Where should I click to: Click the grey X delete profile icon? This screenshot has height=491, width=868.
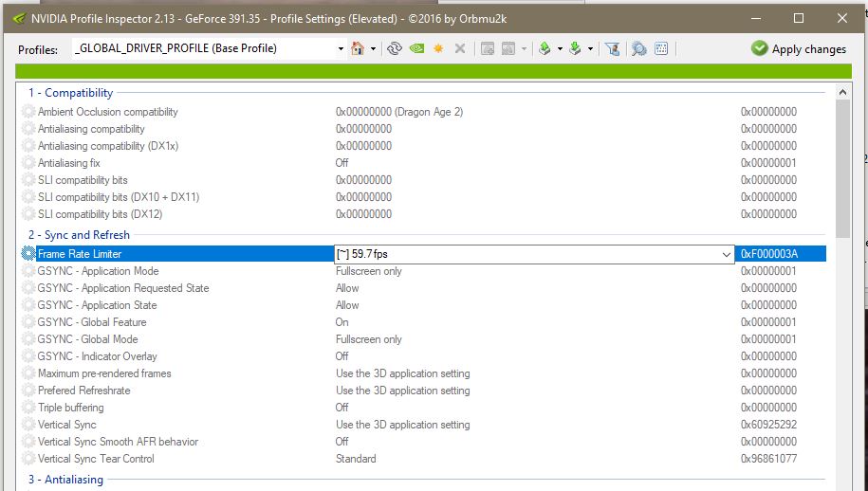tap(459, 48)
